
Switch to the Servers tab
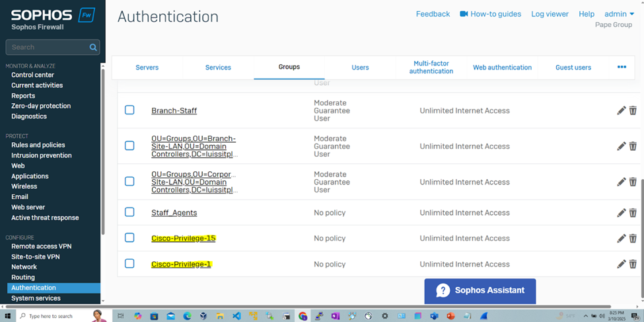pyautogui.click(x=147, y=67)
